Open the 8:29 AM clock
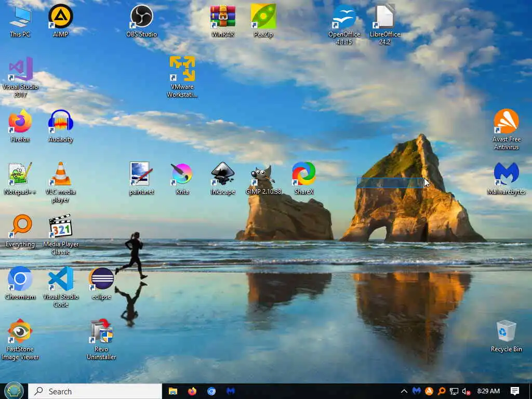Screen dimensions: 532x399 [x=488, y=391]
